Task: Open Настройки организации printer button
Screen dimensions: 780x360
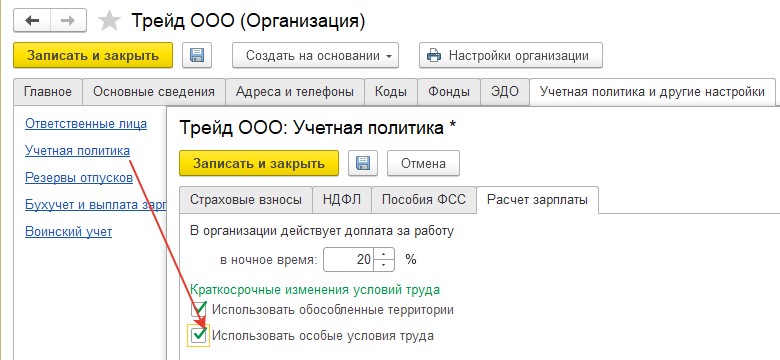Action: point(511,55)
